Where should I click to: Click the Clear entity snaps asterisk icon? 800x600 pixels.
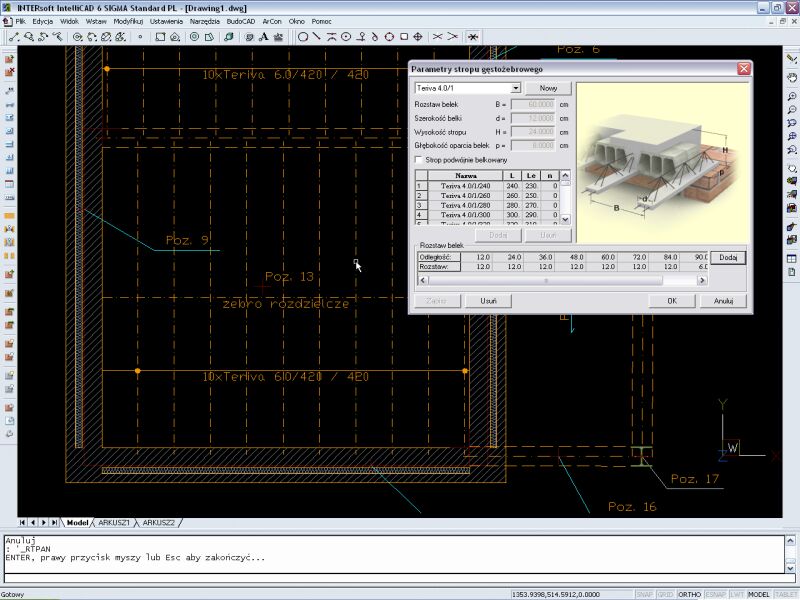[473, 37]
